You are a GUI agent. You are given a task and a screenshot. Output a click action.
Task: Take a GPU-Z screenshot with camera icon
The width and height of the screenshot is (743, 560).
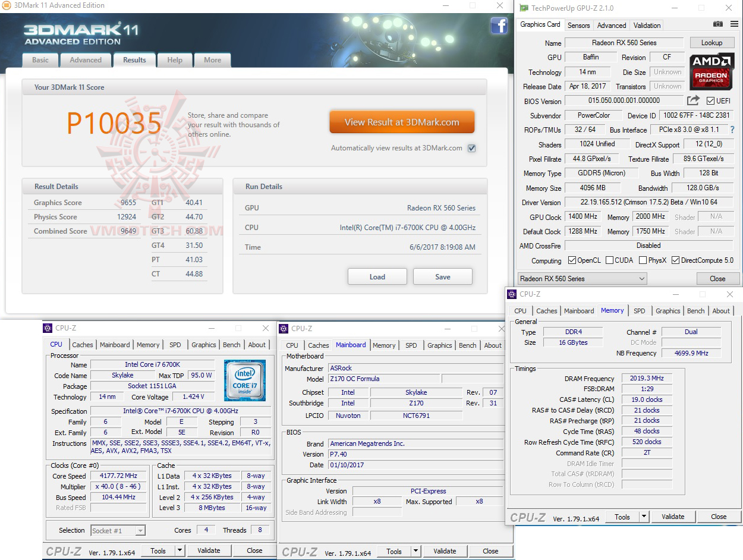718,24
